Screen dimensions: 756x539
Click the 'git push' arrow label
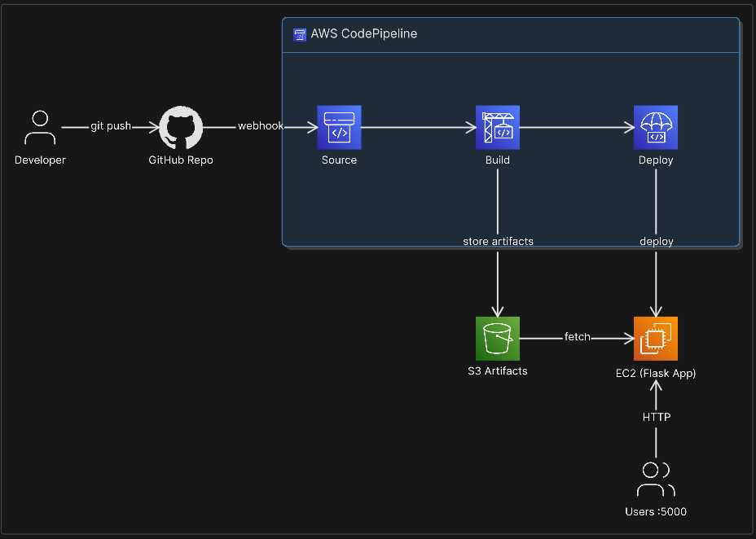(111, 125)
